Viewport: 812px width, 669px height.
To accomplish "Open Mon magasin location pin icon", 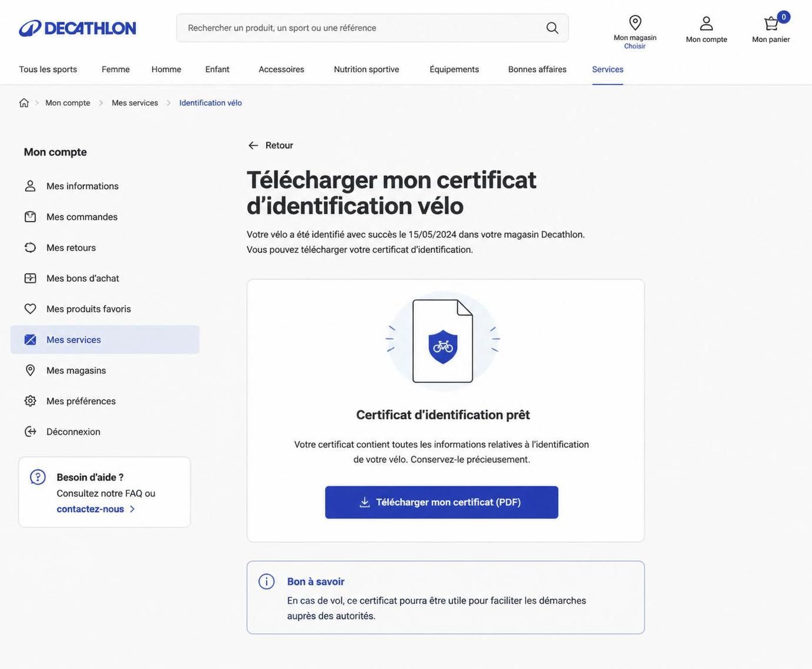I will click(635, 23).
